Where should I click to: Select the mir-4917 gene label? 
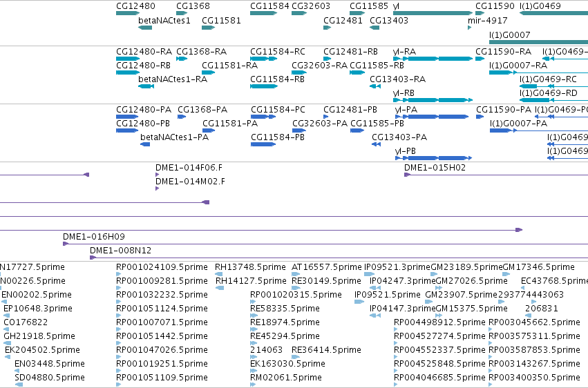488,20
